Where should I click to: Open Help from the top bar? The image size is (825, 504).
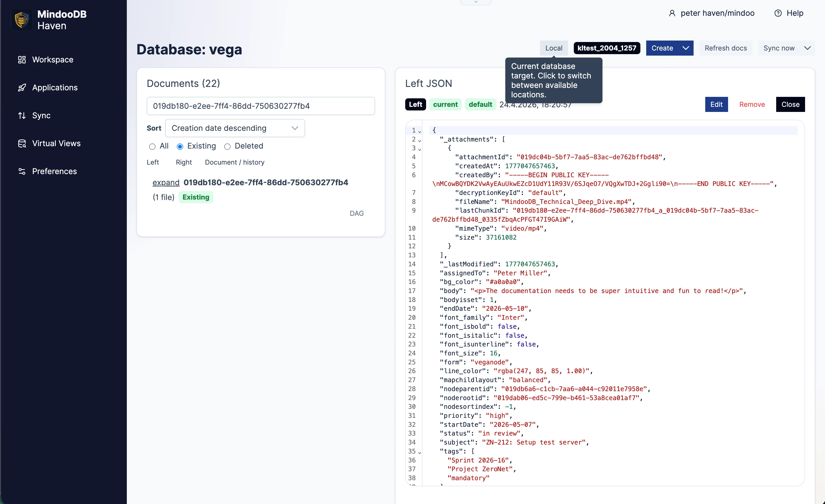pyautogui.click(x=795, y=13)
